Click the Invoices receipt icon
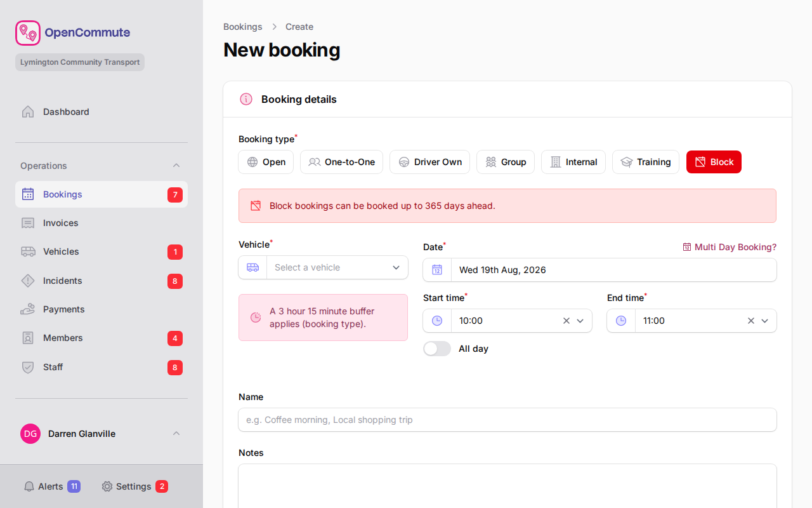The width and height of the screenshot is (812, 508). point(28,223)
